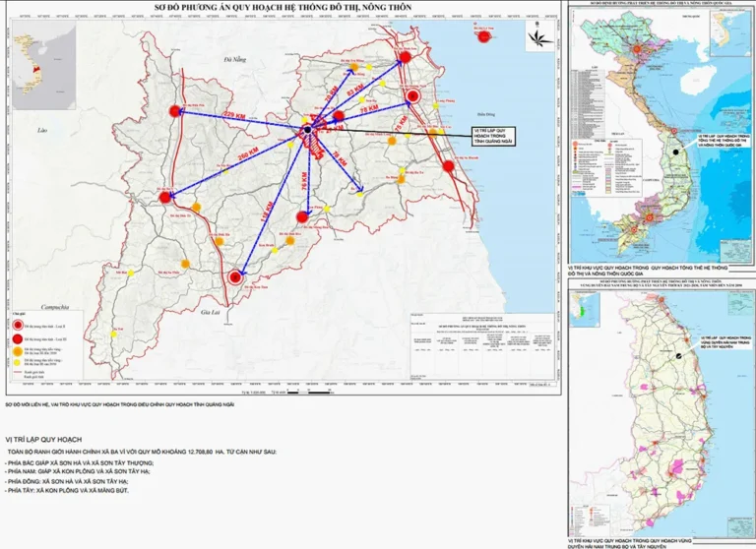The image size is (756, 549).
Task: Click the double-ring symbol in the map legend
Action: coord(18,327)
